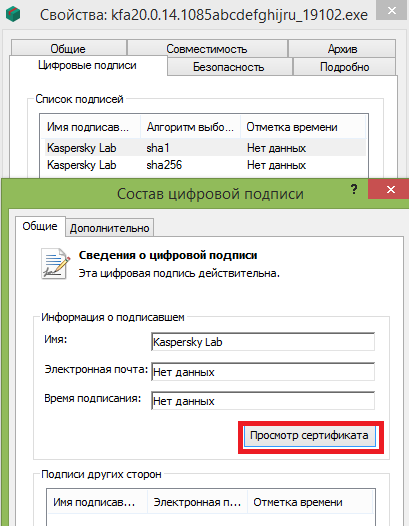Click the Электронная почта countersignature column header
The image size is (409, 526).
[x=197, y=502]
